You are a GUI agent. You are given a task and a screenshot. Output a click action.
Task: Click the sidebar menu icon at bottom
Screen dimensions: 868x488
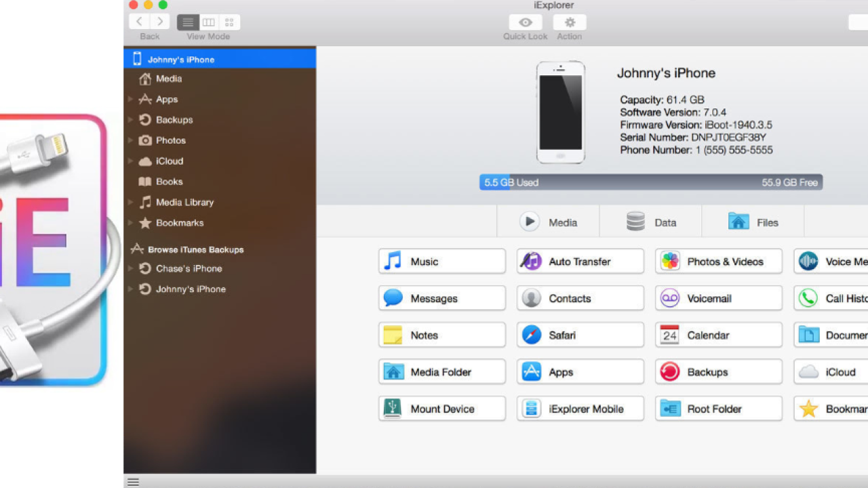tap(134, 482)
